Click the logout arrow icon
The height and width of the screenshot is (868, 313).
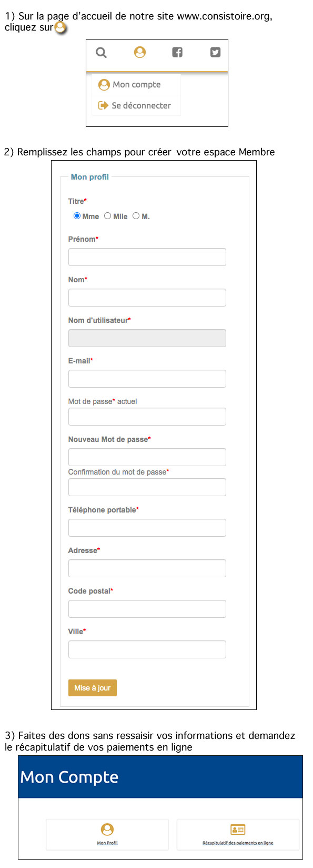(x=103, y=105)
